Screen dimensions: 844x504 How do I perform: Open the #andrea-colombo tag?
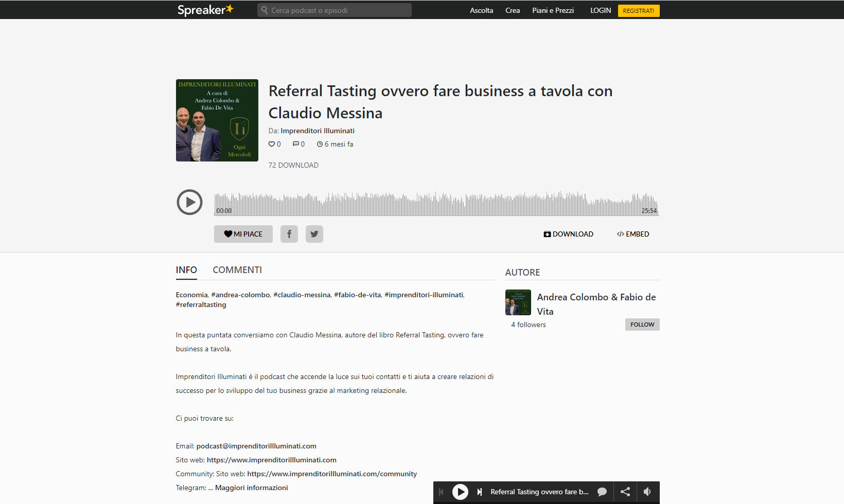[x=240, y=295]
